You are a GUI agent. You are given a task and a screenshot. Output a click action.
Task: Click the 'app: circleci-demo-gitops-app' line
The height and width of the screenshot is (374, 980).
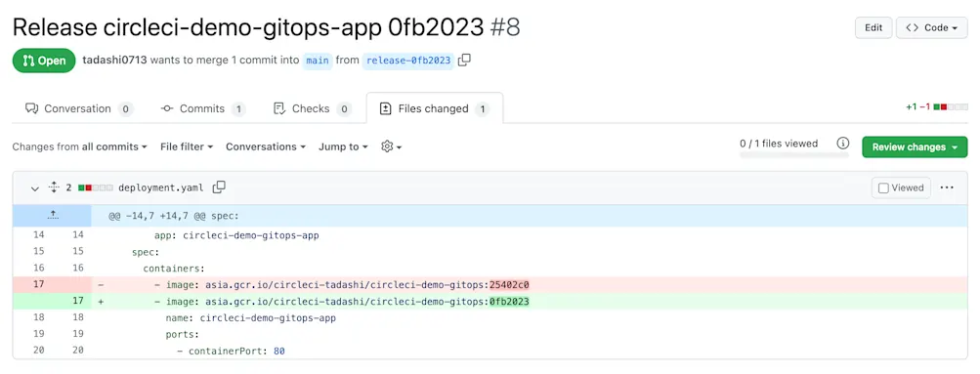coord(236,235)
